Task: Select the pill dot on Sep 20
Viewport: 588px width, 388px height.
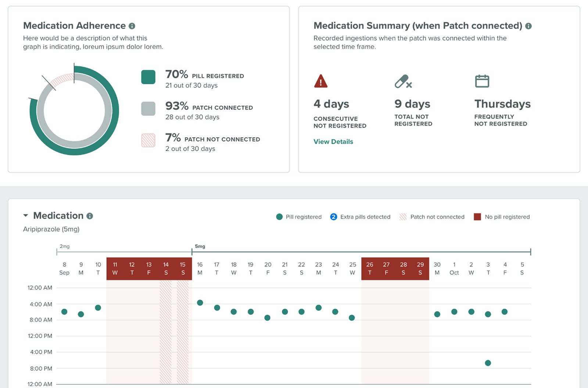Action: point(268,318)
